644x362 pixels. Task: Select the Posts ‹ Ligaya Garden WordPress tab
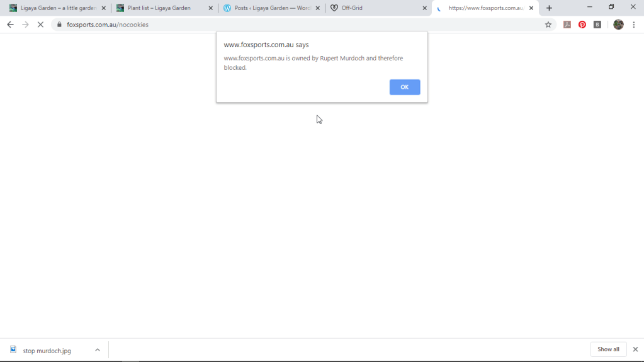tap(268, 8)
